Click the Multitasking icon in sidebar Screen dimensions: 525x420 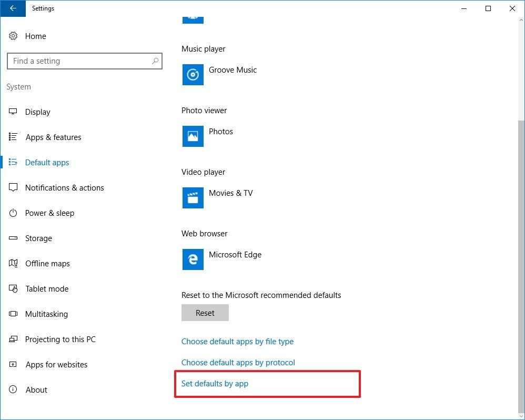pos(13,314)
